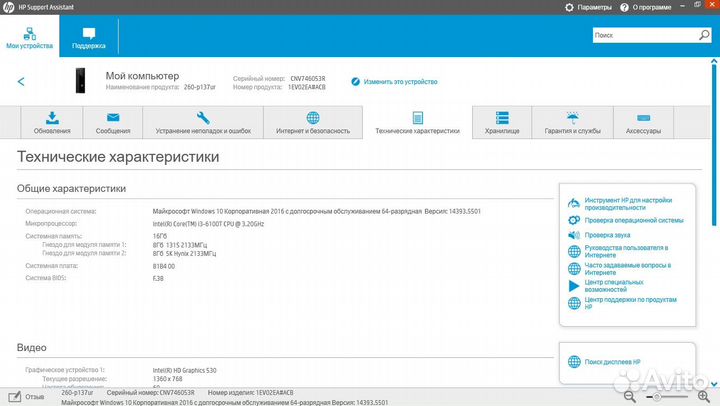Click the wrench troubleshooting icon
Viewport: 720px width, 406px height.
coord(203,118)
